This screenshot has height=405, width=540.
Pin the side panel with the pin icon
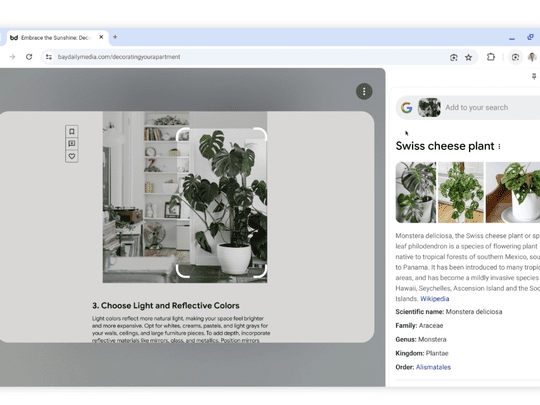534,76
